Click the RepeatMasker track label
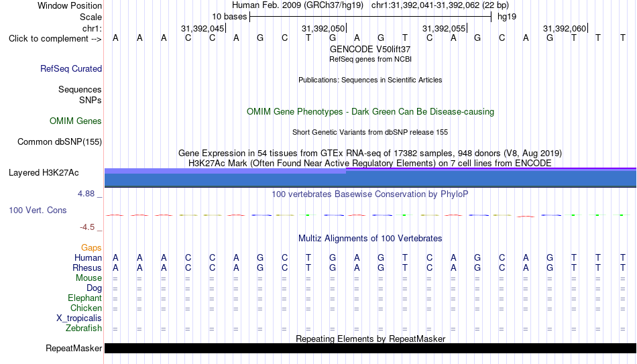The width and height of the screenshot is (637, 364). click(x=74, y=348)
